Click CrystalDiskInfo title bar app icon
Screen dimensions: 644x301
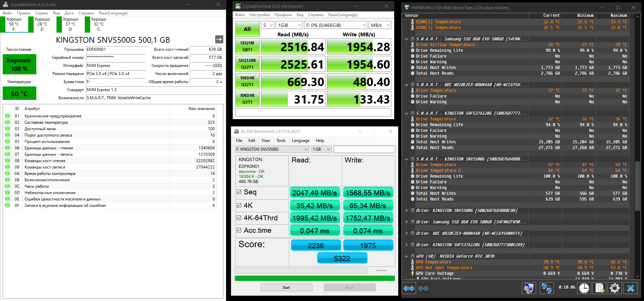pyautogui.click(x=5, y=4)
